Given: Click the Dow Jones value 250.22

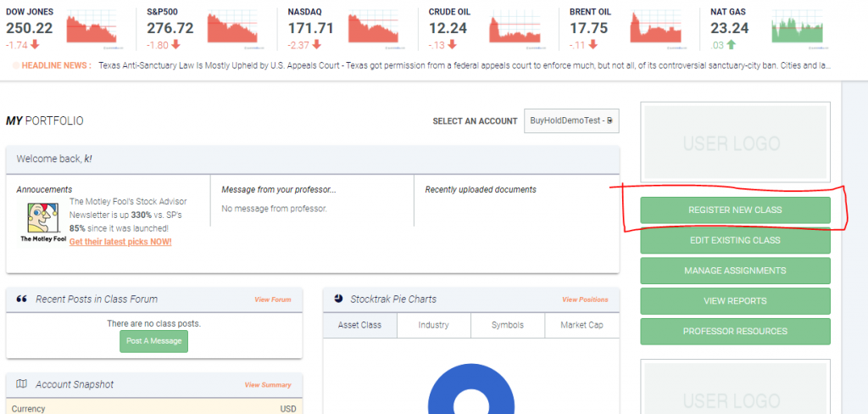Looking at the screenshot, I should point(30,28).
